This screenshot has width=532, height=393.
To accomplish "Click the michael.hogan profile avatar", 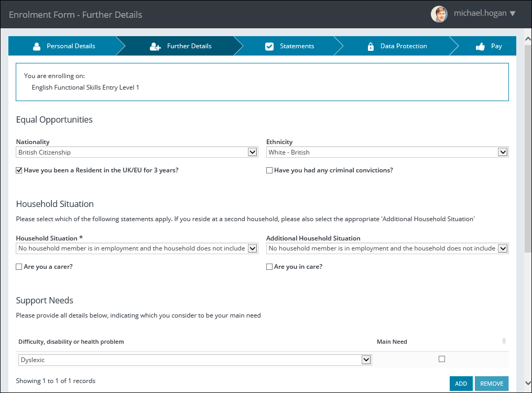I will [x=439, y=14].
